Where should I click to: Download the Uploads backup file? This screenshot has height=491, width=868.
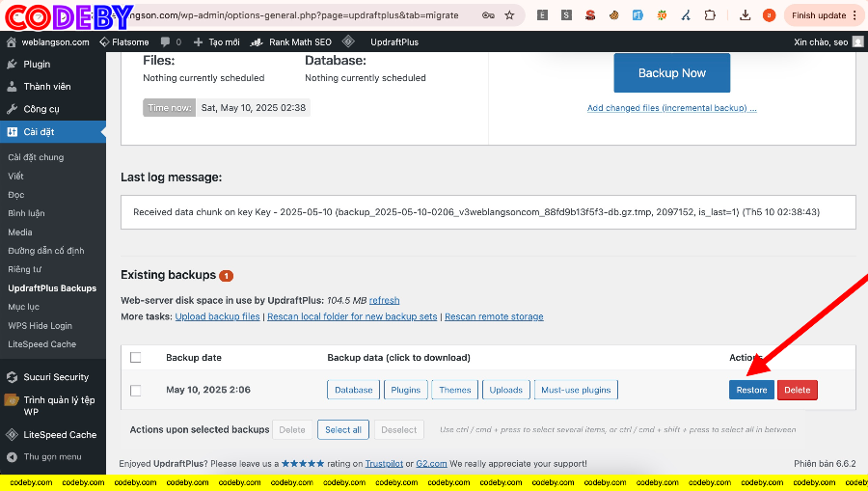coord(506,390)
